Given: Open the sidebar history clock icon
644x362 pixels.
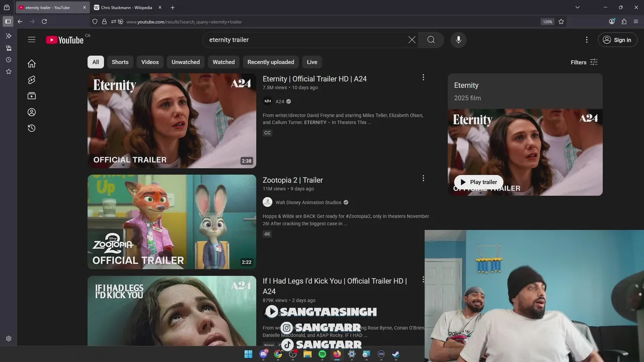Looking at the screenshot, I should (9, 60).
